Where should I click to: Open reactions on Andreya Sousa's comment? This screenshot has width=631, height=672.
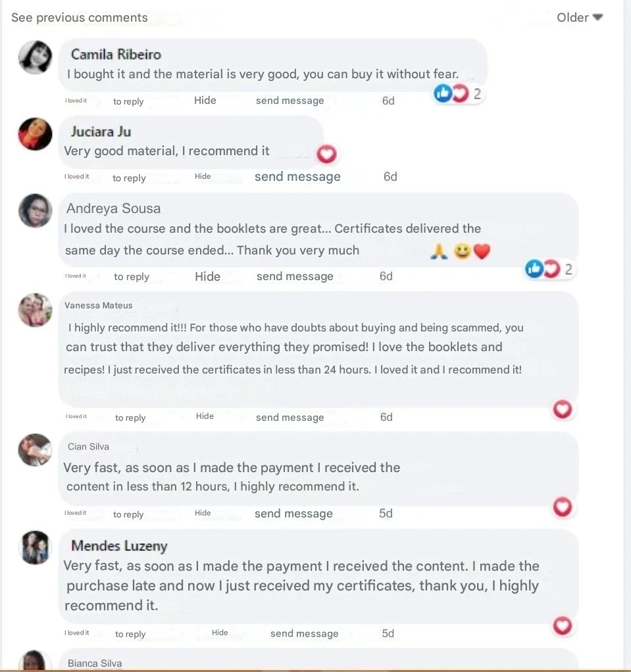point(549,268)
